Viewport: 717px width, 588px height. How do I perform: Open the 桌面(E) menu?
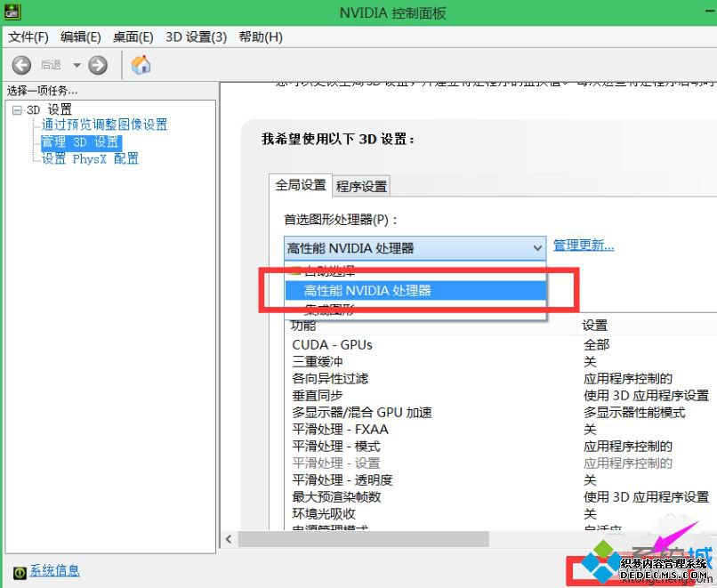(x=133, y=37)
